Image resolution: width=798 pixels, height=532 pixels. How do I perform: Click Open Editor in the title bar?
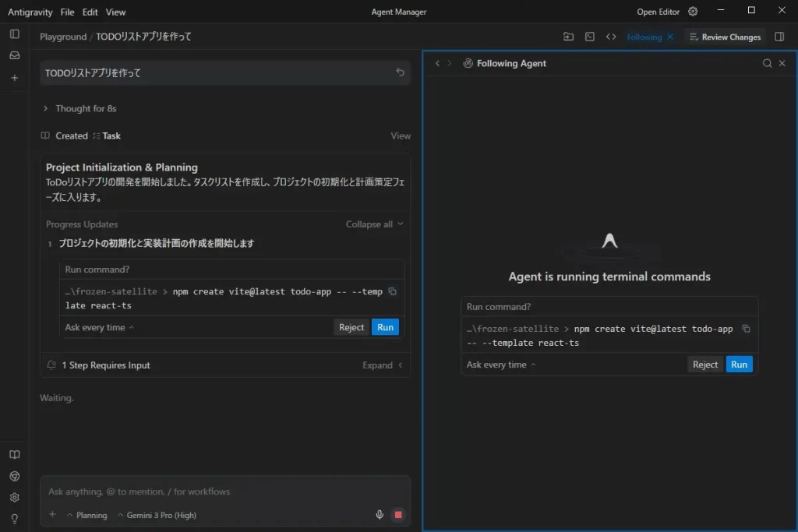pos(658,12)
